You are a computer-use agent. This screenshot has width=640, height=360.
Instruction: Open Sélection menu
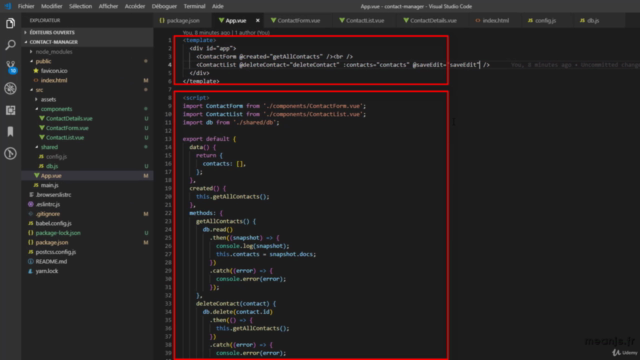(80, 6)
